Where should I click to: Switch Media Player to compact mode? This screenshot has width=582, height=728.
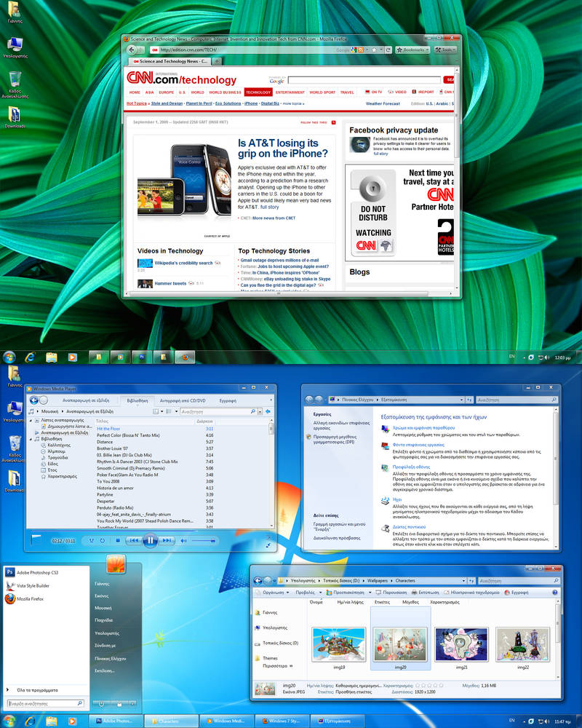point(268,545)
